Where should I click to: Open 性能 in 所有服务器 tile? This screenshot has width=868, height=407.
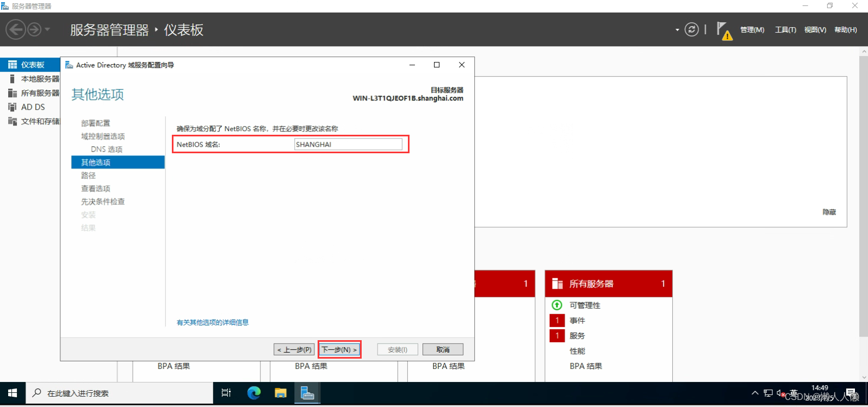coord(578,351)
